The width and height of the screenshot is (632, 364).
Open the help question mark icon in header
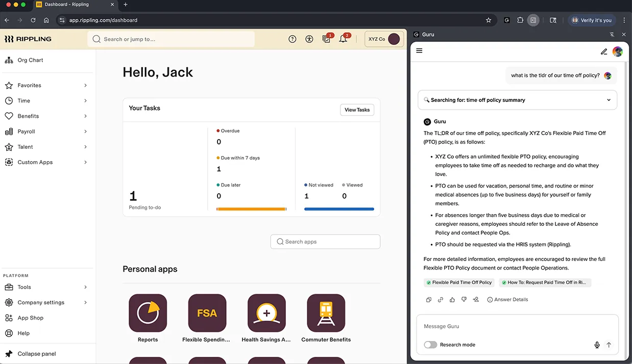(x=293, y=39)
